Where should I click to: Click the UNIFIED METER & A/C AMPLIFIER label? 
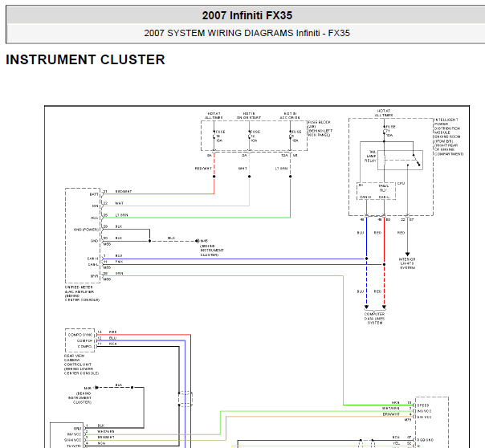pyautogui.click(x=82, y=293)
